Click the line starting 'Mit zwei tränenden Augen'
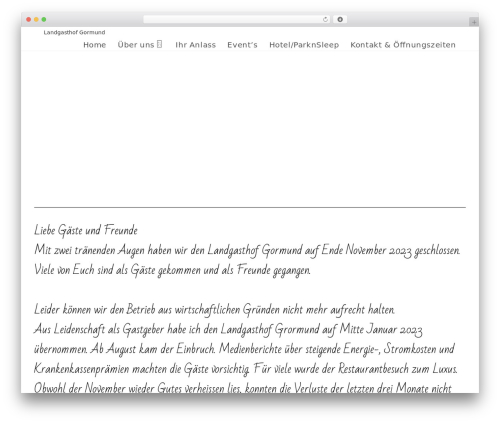 pos(247,250)
